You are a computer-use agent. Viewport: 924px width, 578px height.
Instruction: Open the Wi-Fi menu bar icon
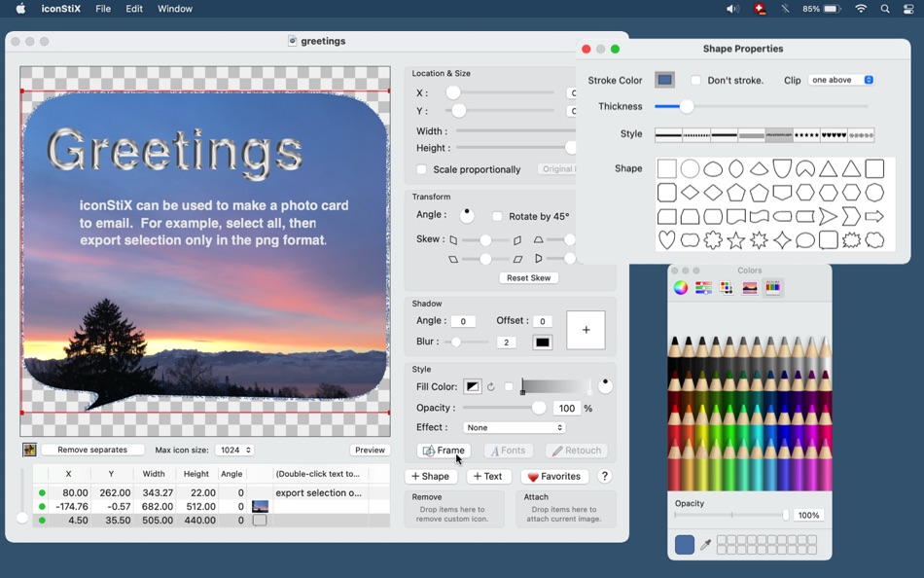(x=861, y=9)
